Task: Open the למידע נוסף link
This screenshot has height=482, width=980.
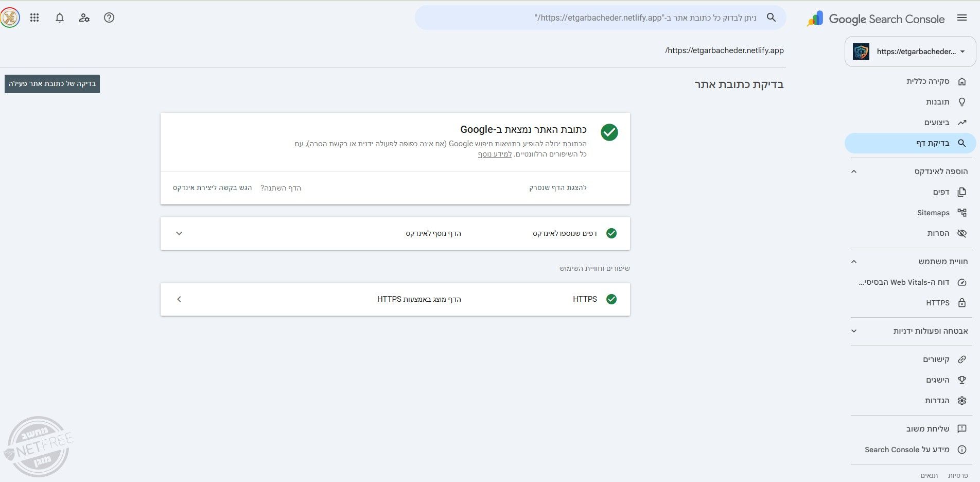Action: point(495,154)
